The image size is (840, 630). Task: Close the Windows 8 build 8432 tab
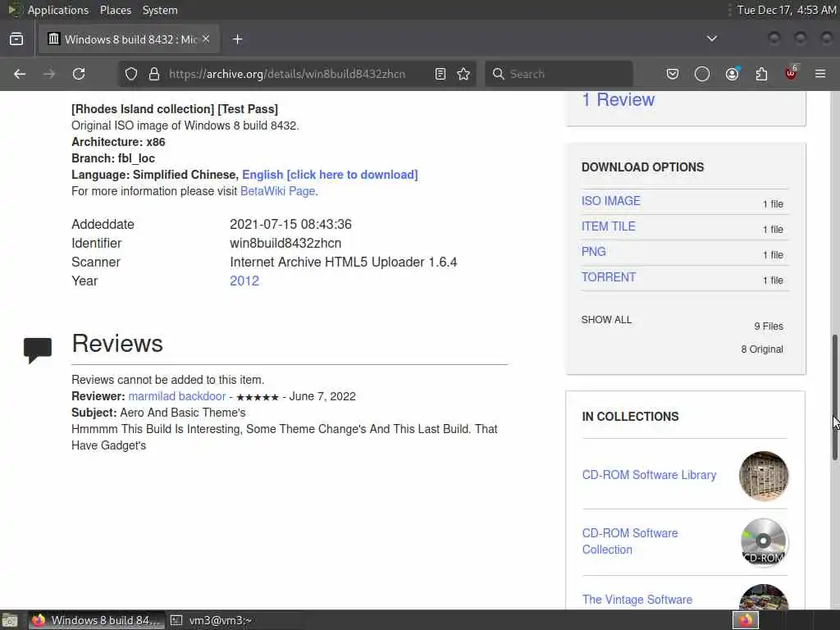[x=206, y=39]
